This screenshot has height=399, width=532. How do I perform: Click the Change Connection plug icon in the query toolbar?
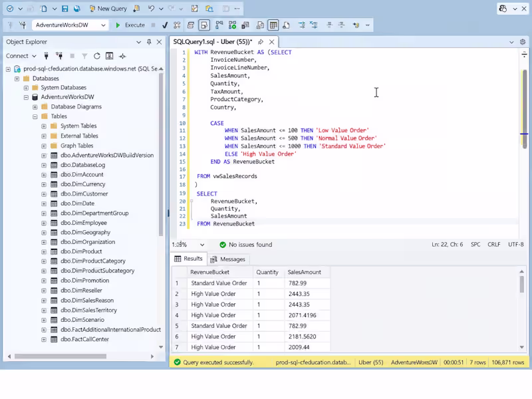point(23,25)
